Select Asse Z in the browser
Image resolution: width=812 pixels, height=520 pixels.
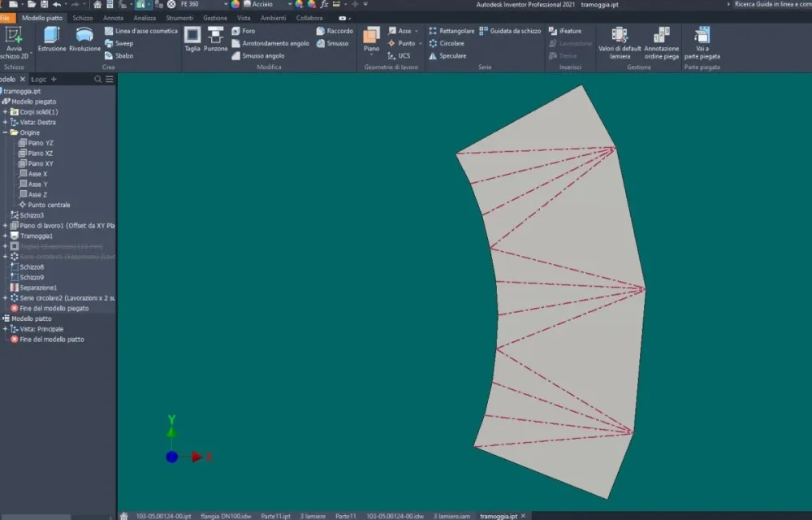tap(33, 195)
